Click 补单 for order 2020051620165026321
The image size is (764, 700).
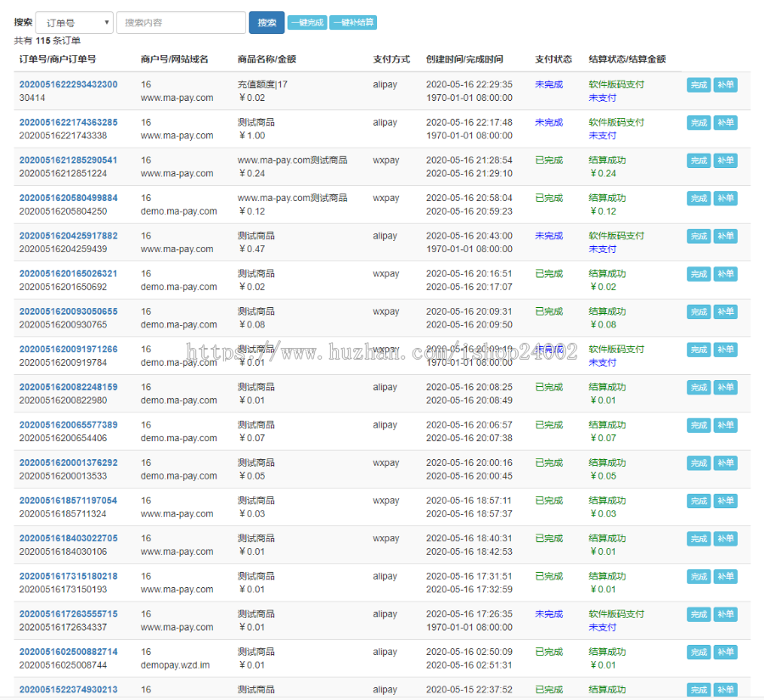click(725, 274)
